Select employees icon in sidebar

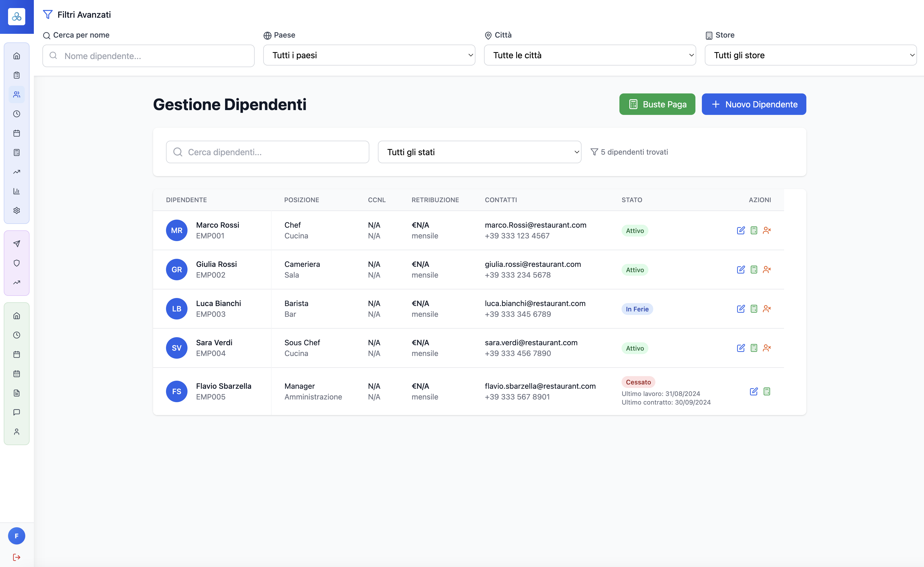[x=16, y=95]
